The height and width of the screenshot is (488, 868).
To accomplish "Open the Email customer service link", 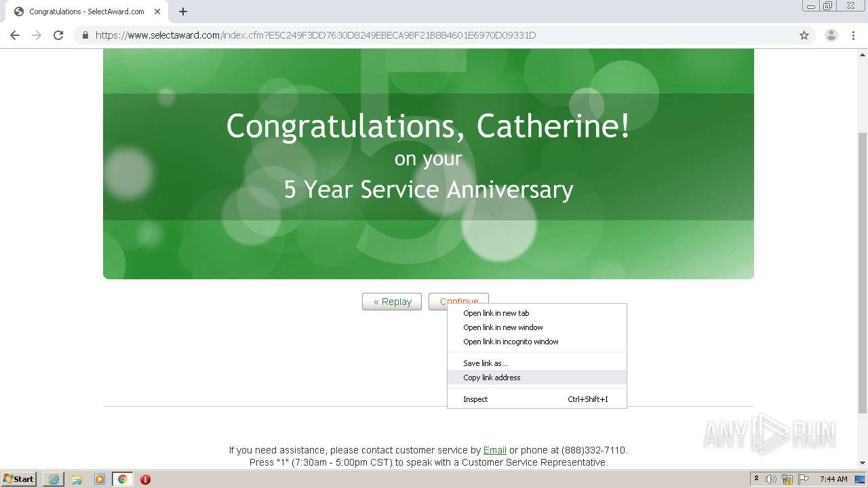I will [494, 450].
